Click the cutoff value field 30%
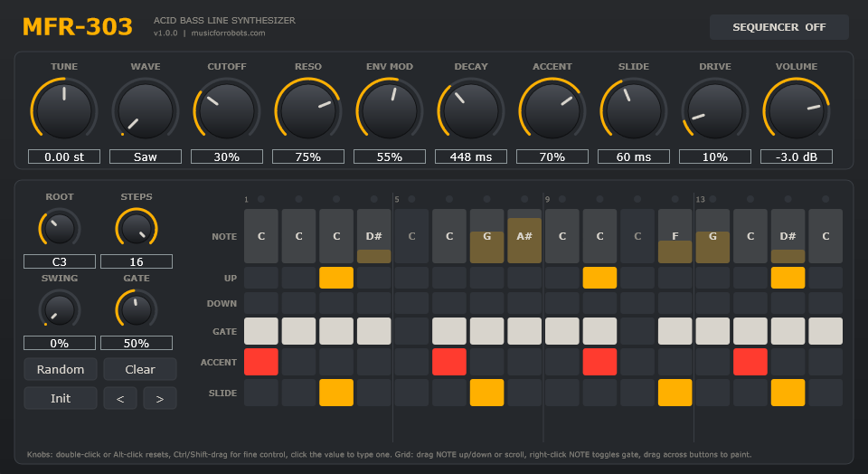Screen dimensions: 868x474 click(227, 156)
